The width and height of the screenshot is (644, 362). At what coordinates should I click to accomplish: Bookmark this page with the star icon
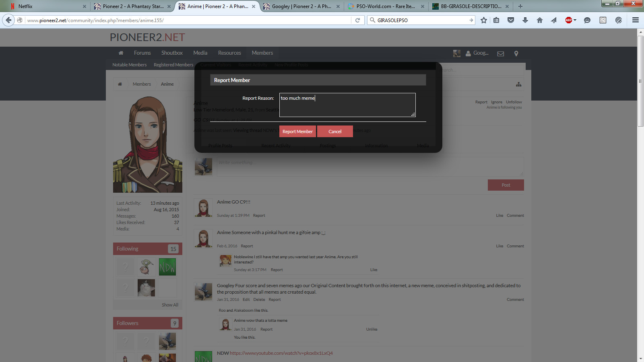pyautogui.click(x=484, y=20)
